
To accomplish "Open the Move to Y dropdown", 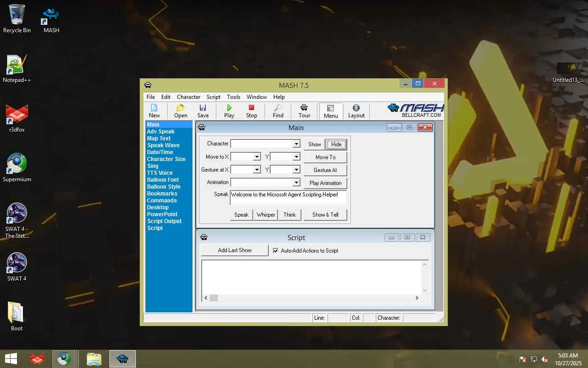I will coord(296,157).
